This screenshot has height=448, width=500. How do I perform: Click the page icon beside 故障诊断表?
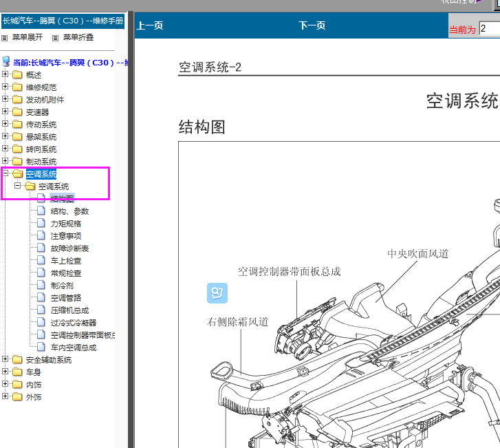pyautogui.click(x=41, y=248)
